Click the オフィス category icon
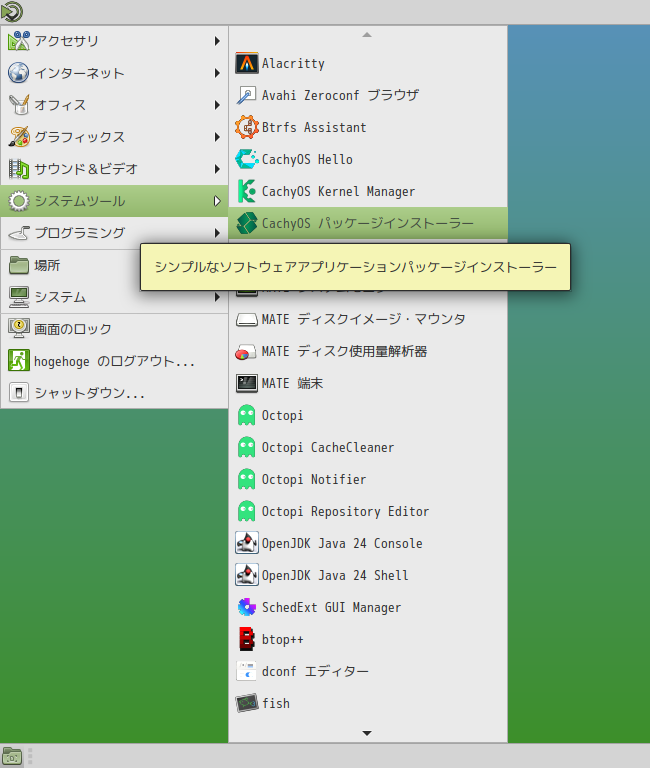Image resolution: width=650 pixels, height=768 pixels. point(19,105)
